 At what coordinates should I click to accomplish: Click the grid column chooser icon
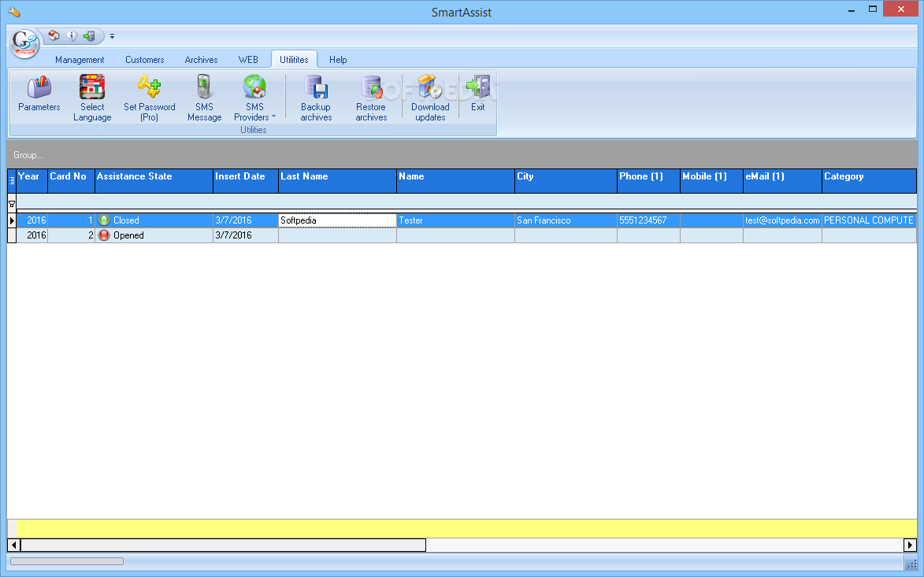point(12,181)
